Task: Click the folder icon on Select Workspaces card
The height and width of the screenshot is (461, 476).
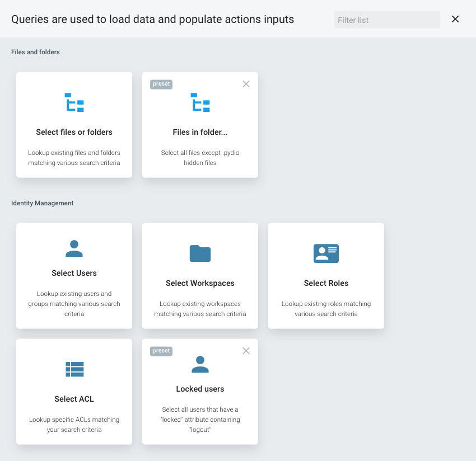Action: pyautogui.click(x=200, y=253)
